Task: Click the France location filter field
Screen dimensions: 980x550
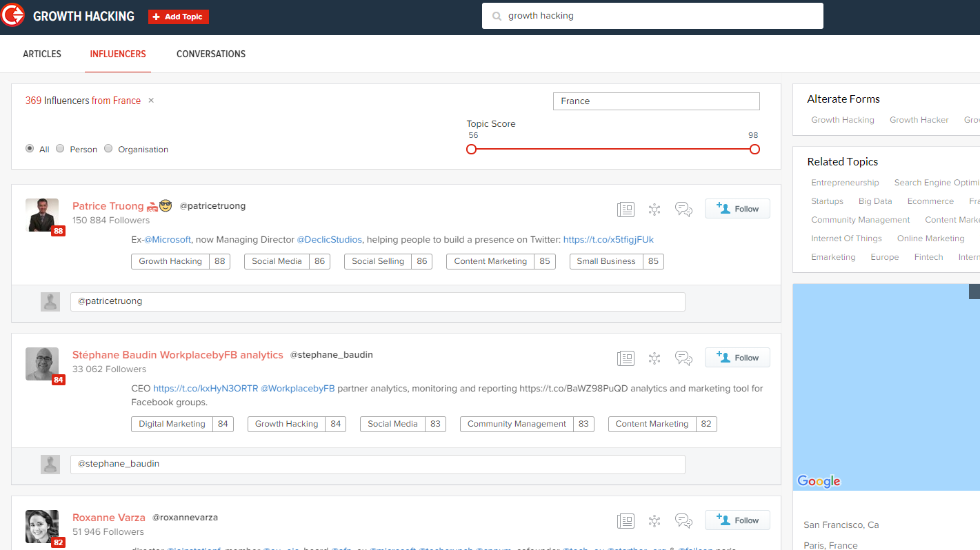Action: tap(657, 101)
